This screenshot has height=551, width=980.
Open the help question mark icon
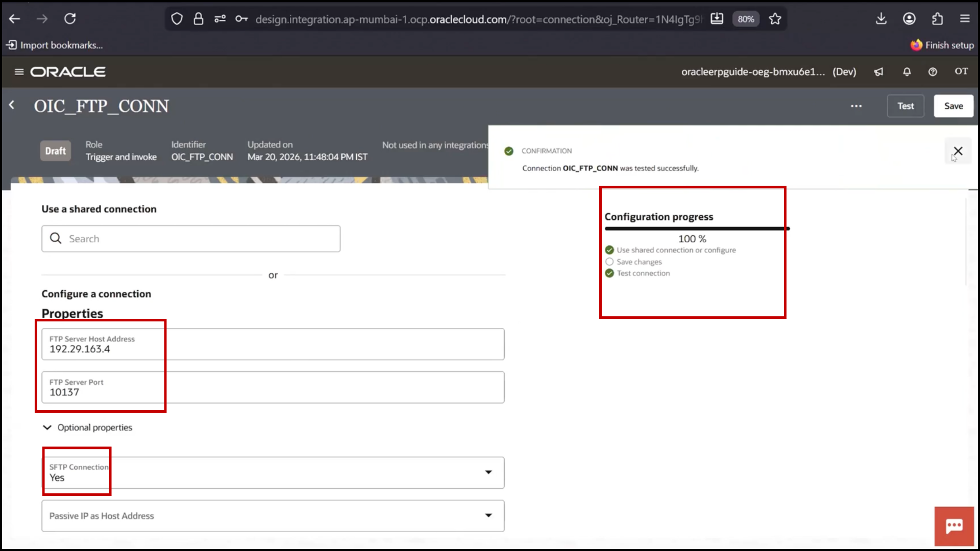click(933, 72)
